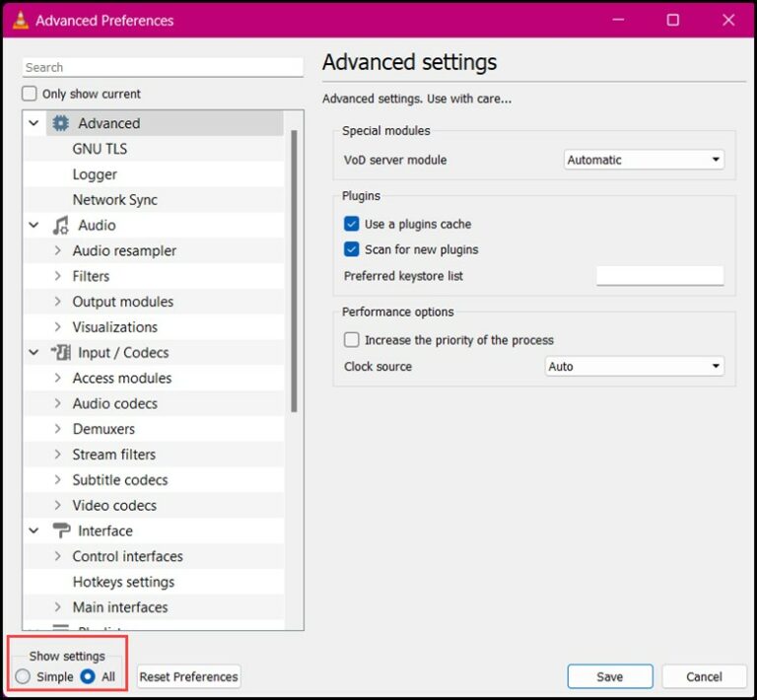Disable Scan for new plugins
The image size is (757, 700).
pyautogui.click(x=352, y=249)
